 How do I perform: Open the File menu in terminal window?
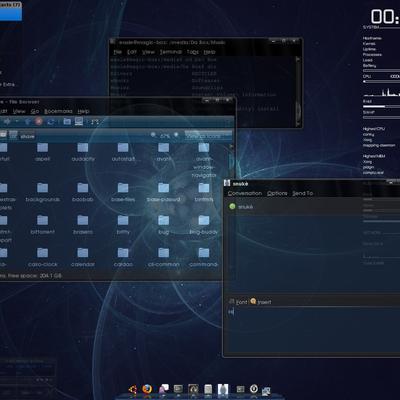[x=117, y=52]
